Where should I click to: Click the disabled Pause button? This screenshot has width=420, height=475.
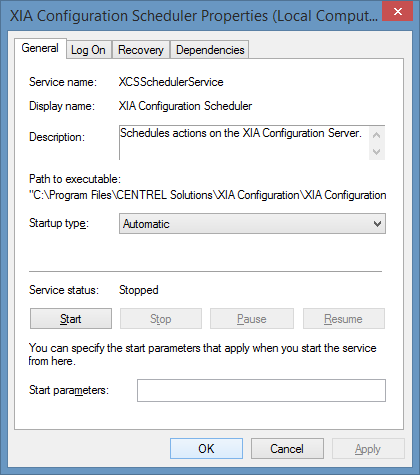pyautogui.click(x=252, y=319)
